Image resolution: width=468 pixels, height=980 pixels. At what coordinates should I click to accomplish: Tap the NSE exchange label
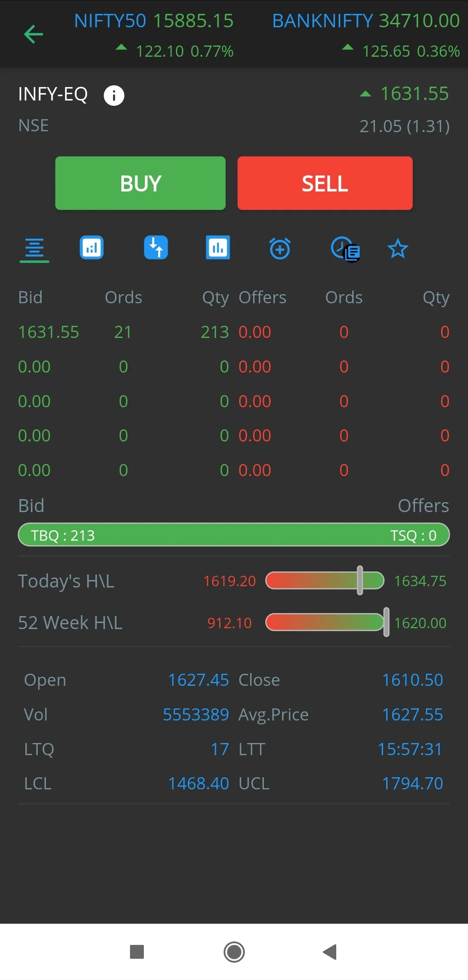tap(33, 126)
